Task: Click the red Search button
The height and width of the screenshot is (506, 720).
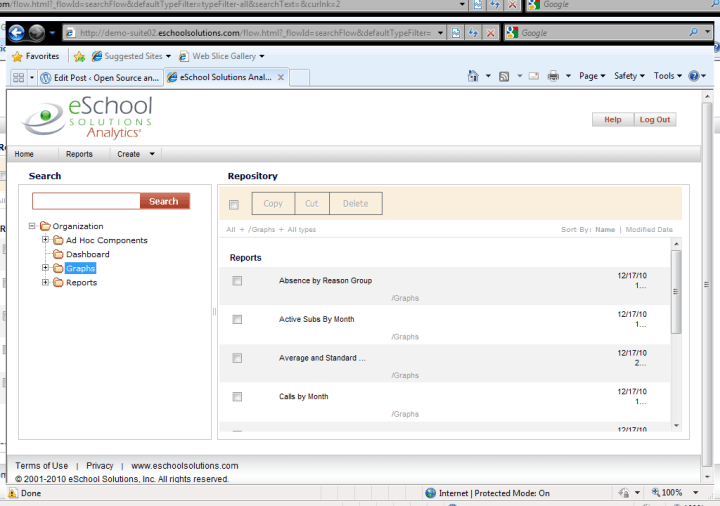Action: (163, 201)
